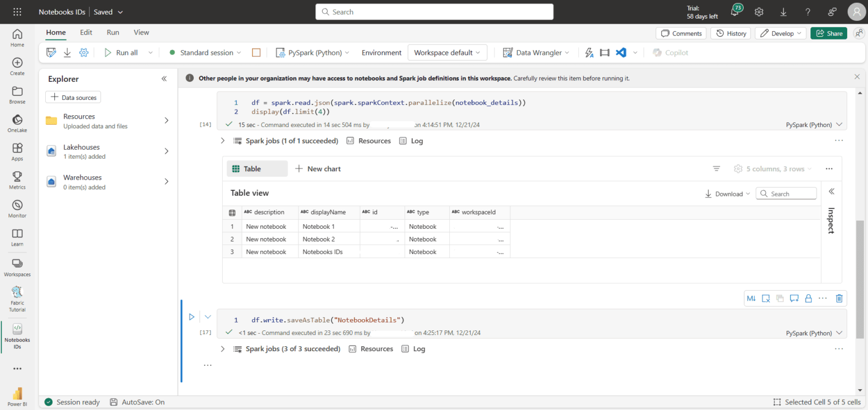The height and width of the screenshot is (410, 868).
Task: Expand Spark jobs (1 of 1 succeeded)
Action: 222,141
